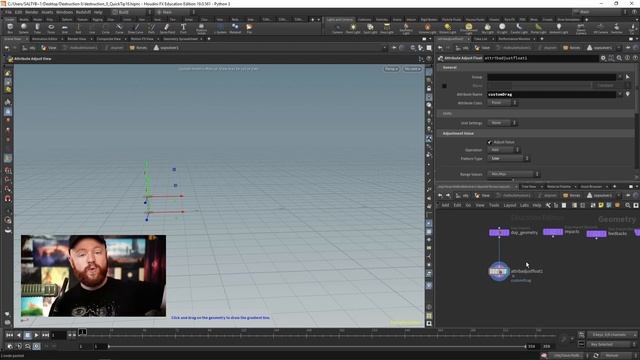The width and height of the screenshot is (640, 360).
Task: Add a Sky Light from the shelf
Action: tap(487, 28)
